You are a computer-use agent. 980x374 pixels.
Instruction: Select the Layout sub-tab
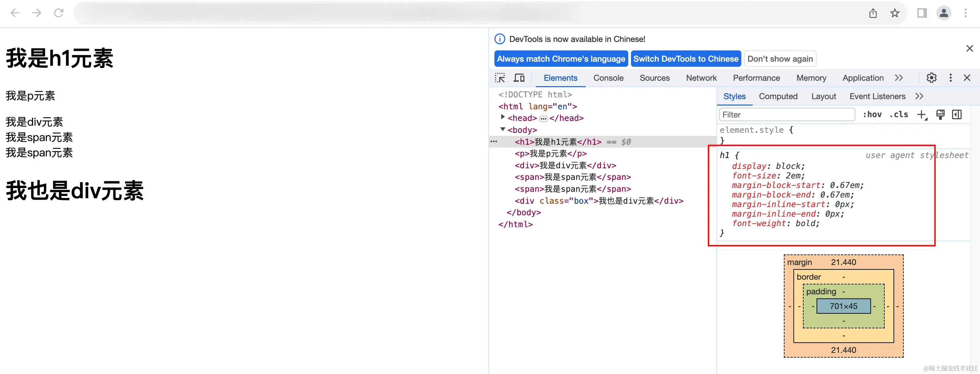click(823, 96)
